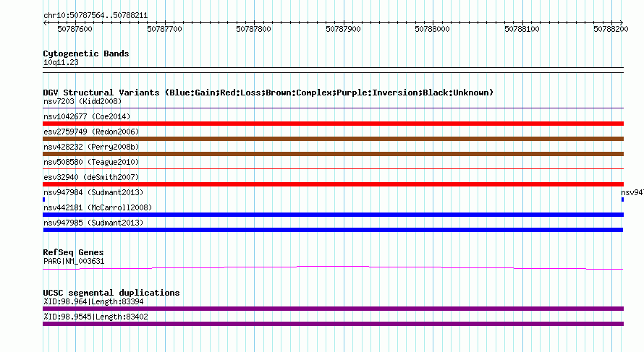Click the Cytogenetic Bands track heading

86,53
